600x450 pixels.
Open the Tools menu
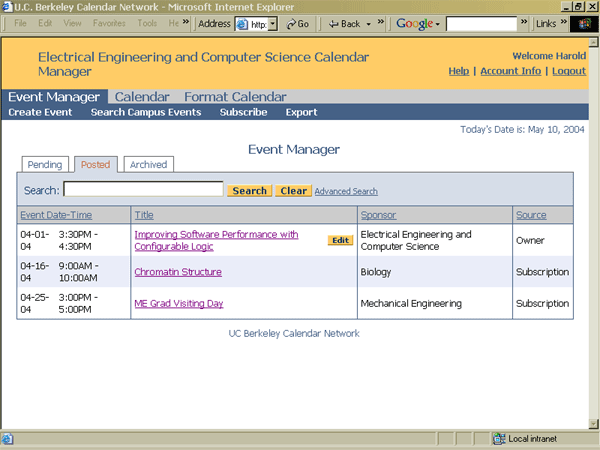[x=147, y=23]
